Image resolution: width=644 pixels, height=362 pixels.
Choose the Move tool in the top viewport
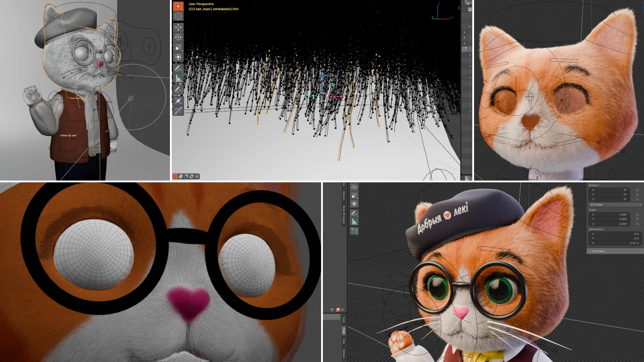[178, 28]
